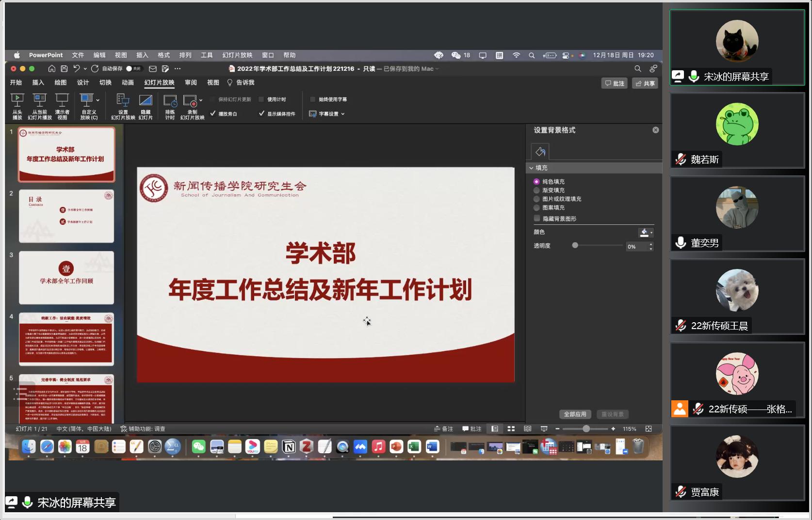Adjust the 透明度 transparency slider
This screenshot has height=520, width=812.
pyautogui.click(x=575, y=246)
